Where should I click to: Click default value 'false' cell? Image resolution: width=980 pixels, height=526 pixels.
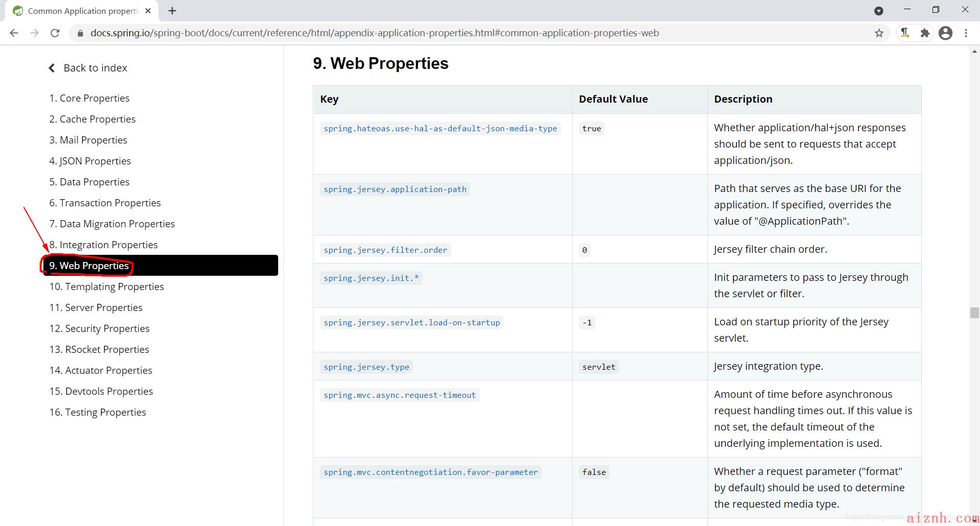click(x=594, y=472)
